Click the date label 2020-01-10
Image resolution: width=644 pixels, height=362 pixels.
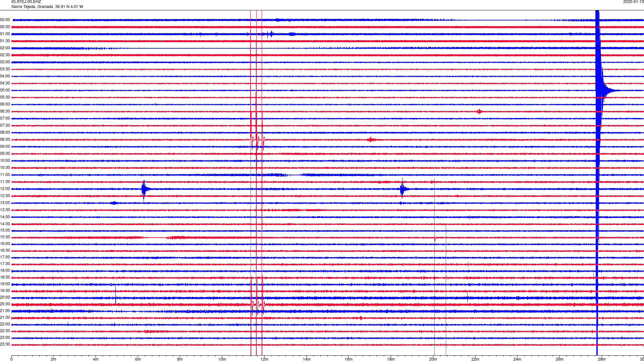point(633,2)
